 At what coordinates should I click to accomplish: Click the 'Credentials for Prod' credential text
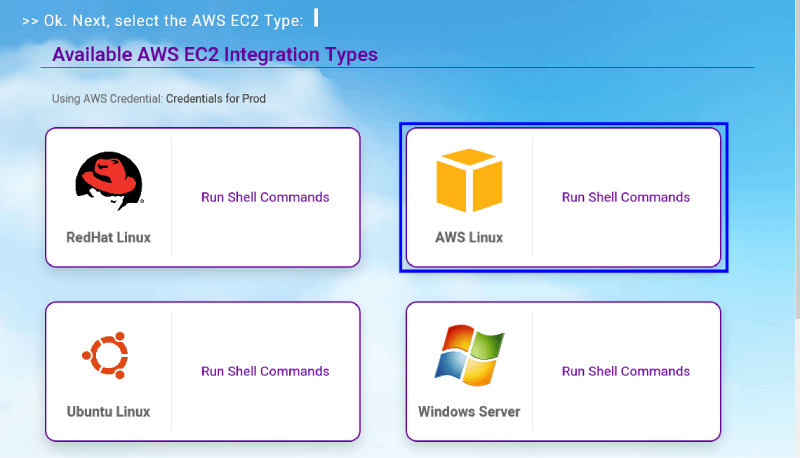pyautogui.click(x=216, y=98)
